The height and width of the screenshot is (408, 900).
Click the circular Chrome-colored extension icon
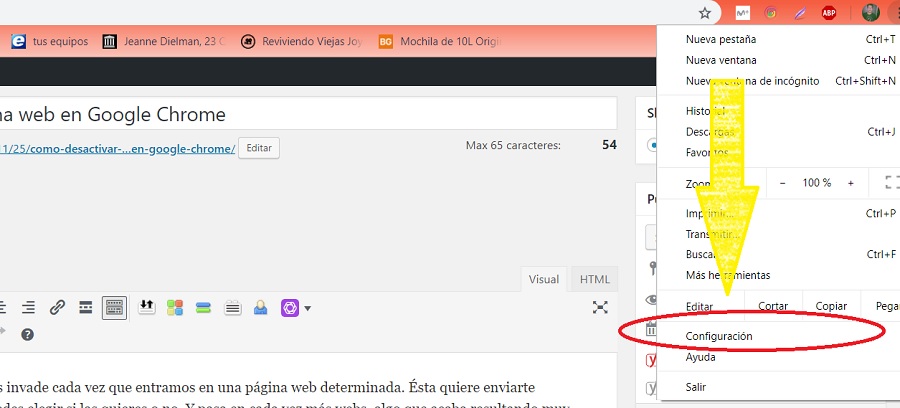click(x=771, y=13)
